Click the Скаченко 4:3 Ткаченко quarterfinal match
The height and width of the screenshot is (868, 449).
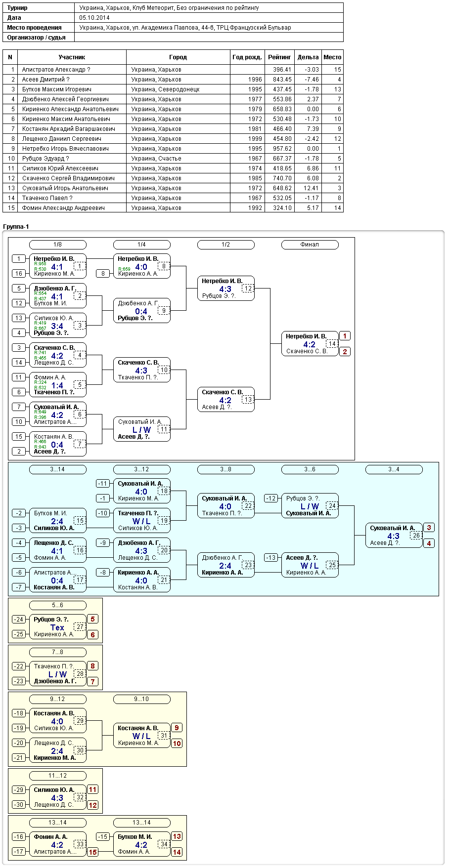click(x=142, y=370)
